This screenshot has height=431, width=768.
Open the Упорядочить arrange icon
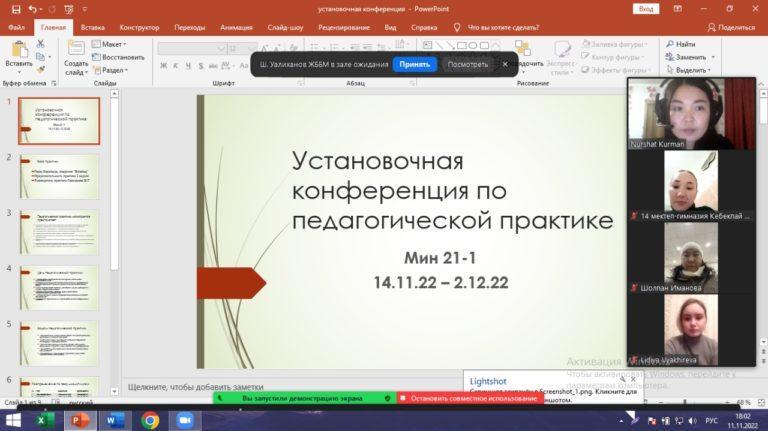523,48
